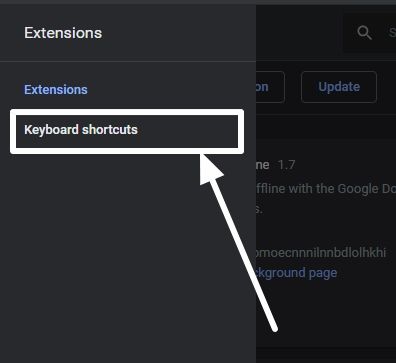
Task: Open the background page link
Action: [296, 273]
